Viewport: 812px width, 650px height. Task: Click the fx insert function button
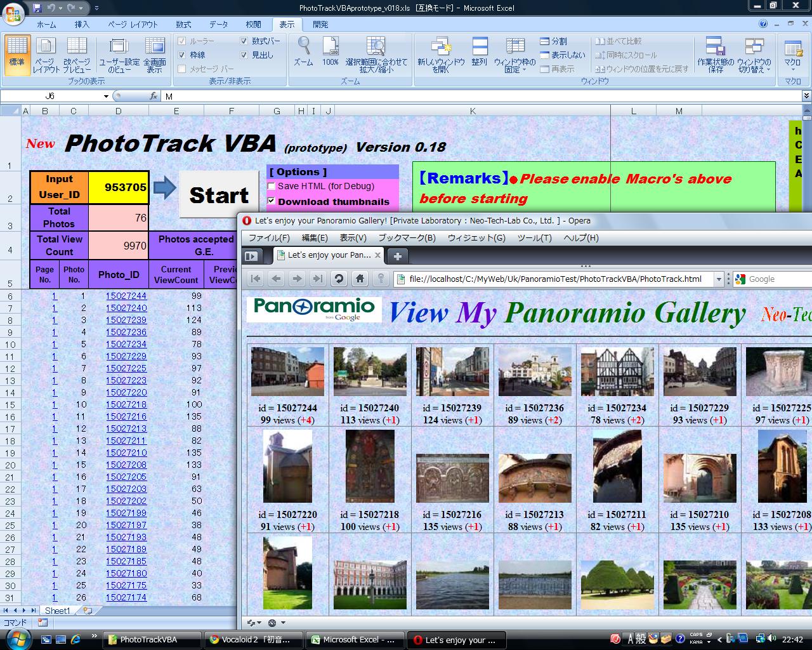[154, 96]
